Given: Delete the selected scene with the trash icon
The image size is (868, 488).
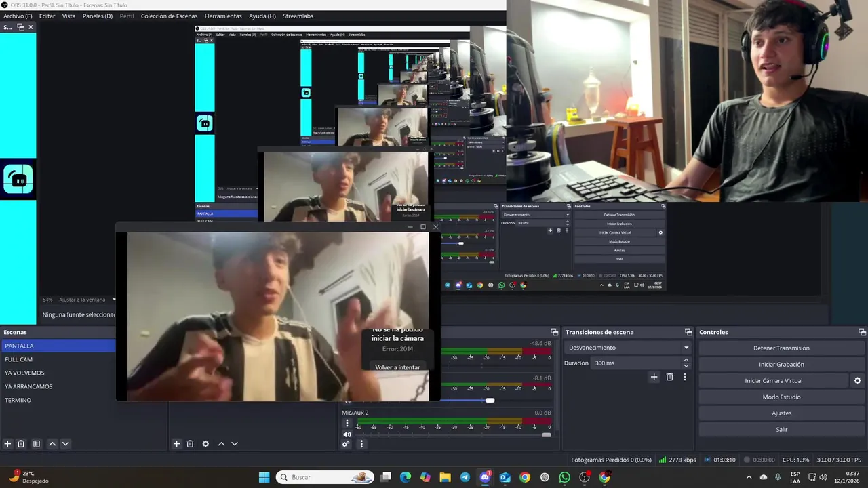Looking at the screenshot, I should pyautogui.click(x=21, y=444).
